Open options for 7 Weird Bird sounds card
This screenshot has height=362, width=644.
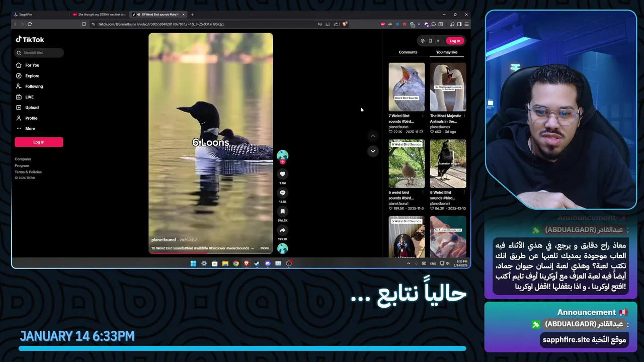tap(423, 116)
